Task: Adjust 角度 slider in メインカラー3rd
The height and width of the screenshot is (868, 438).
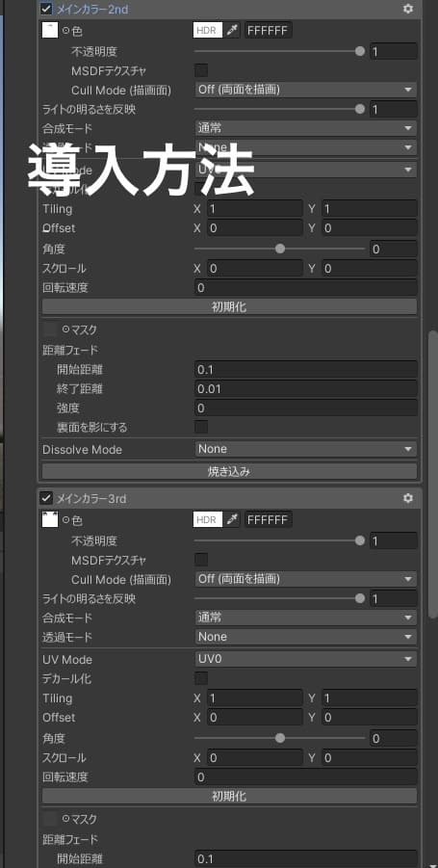Action: tap(280, 738)
